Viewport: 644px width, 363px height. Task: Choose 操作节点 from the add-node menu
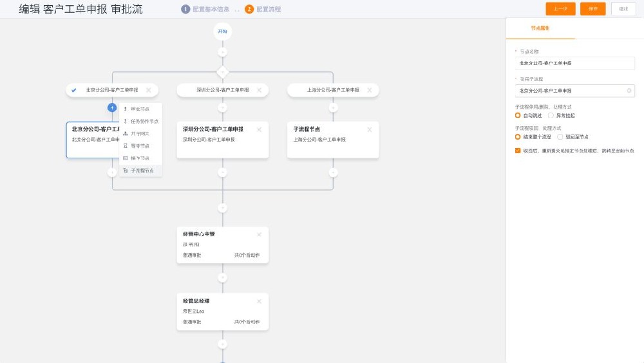[141, 158]
